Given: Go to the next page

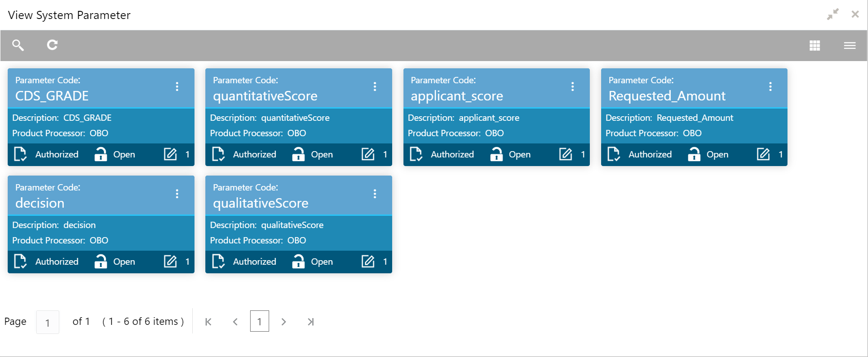Looking at the screenshot, I should (x=284, y=322).
